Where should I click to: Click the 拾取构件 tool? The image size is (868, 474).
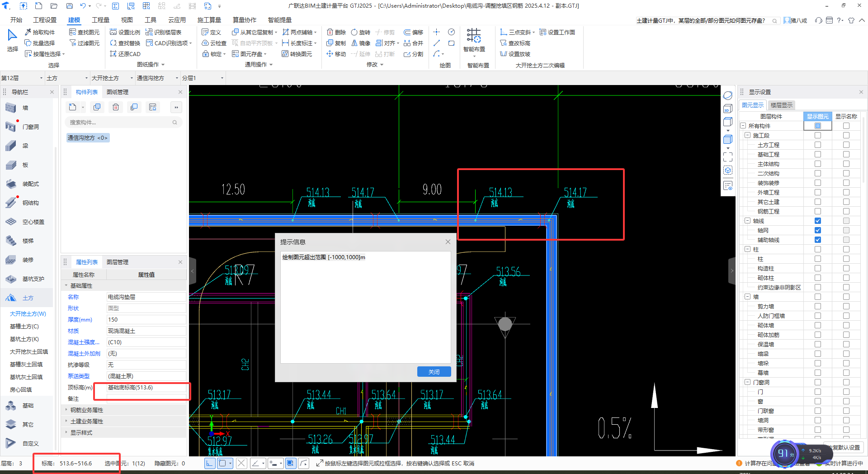[40, 32]
